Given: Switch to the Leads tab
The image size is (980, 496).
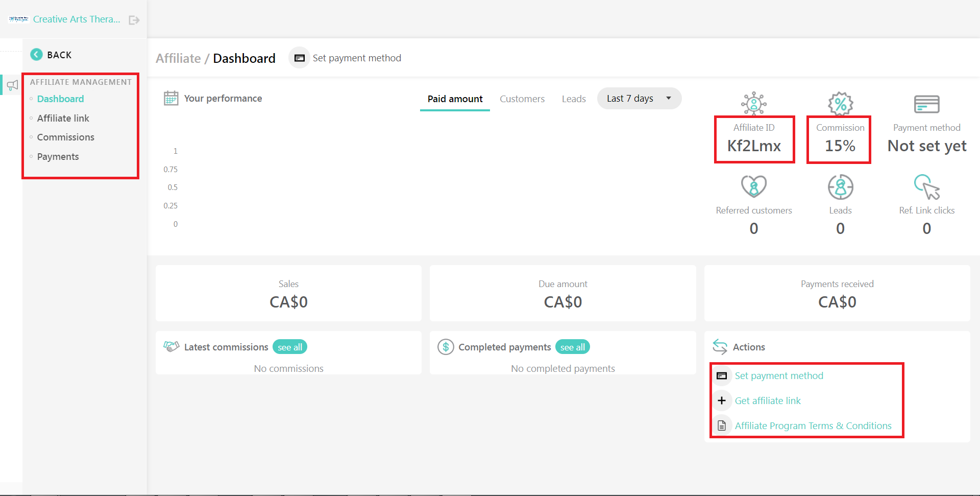Looking at the screenshot, I should [x=574, y=99].
